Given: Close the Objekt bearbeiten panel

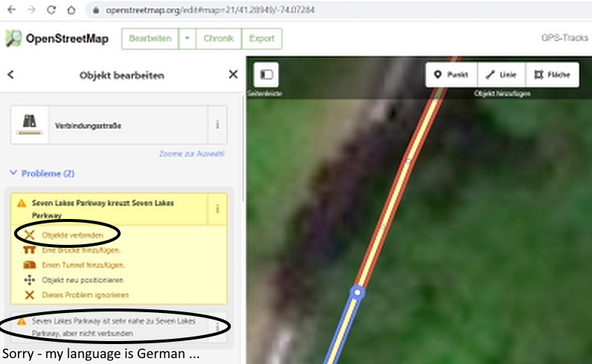Looking at the screenshot, I should click(x=233, y=75).
